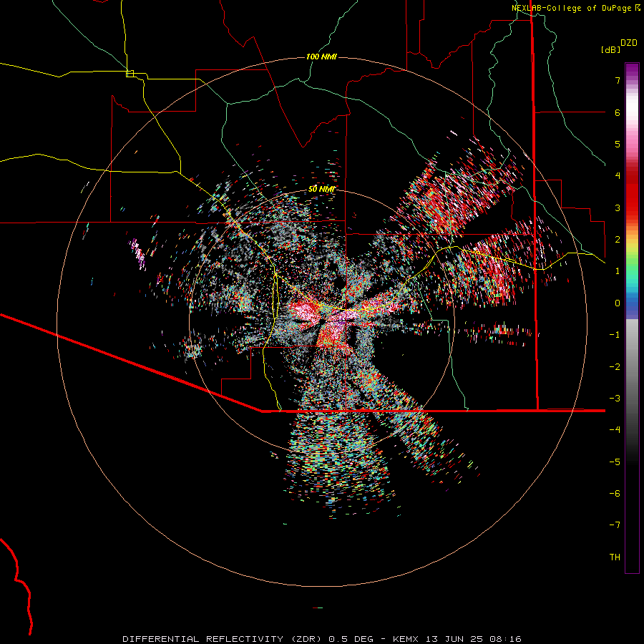Click the 3 dB label on color scale
Image resolution: width=644 pixels, height=644 pixels.
pyautogui.click(x=618, y=208)
